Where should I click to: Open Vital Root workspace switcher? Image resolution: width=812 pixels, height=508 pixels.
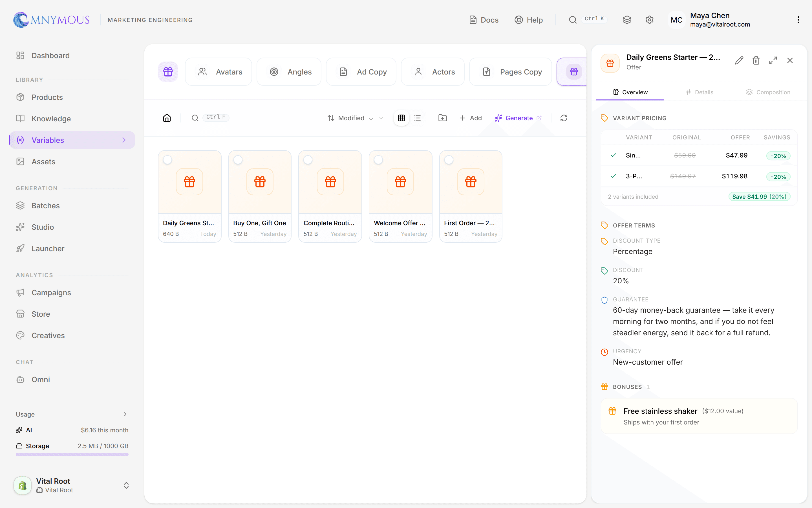point(72,485)
